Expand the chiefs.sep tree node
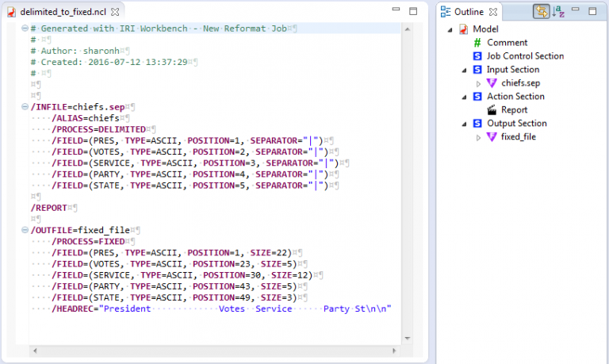Image resolution: width=609 pixels, height=364 pixels. (478, 83)
